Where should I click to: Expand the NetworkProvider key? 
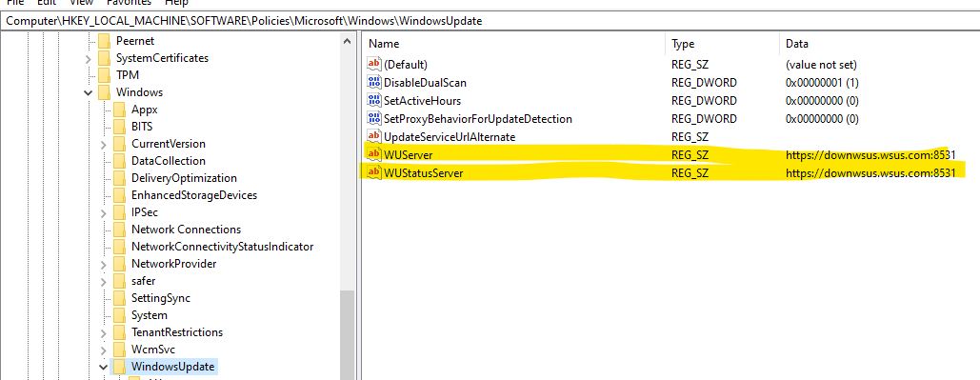point(103,264)
